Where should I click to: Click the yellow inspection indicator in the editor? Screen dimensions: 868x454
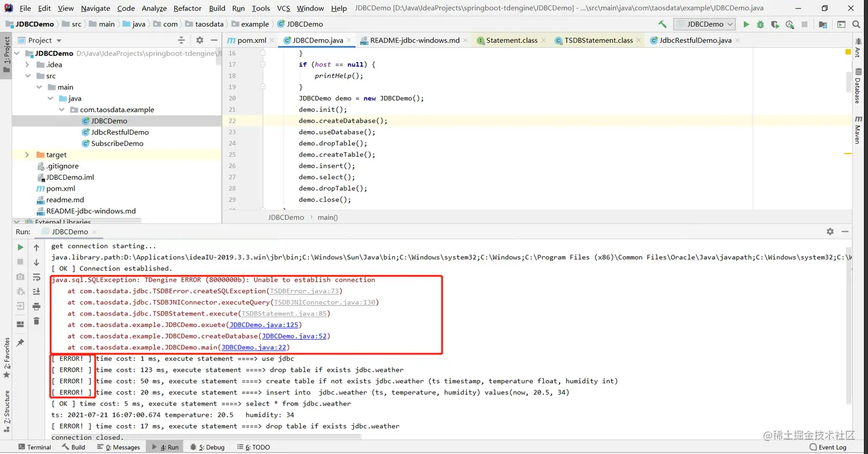point(848,52)
